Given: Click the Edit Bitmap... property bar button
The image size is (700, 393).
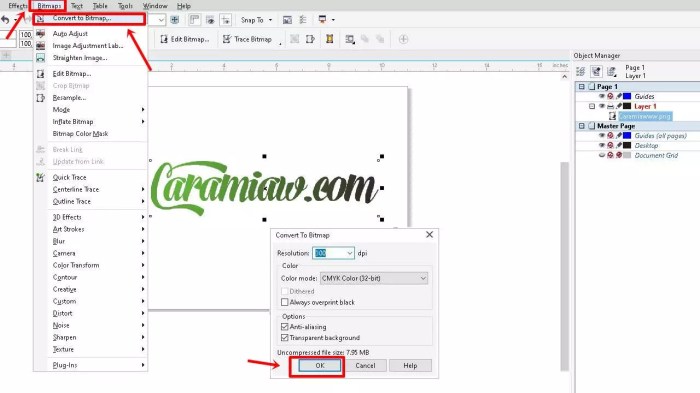Looking at the screenshot, I should (185, 39).
